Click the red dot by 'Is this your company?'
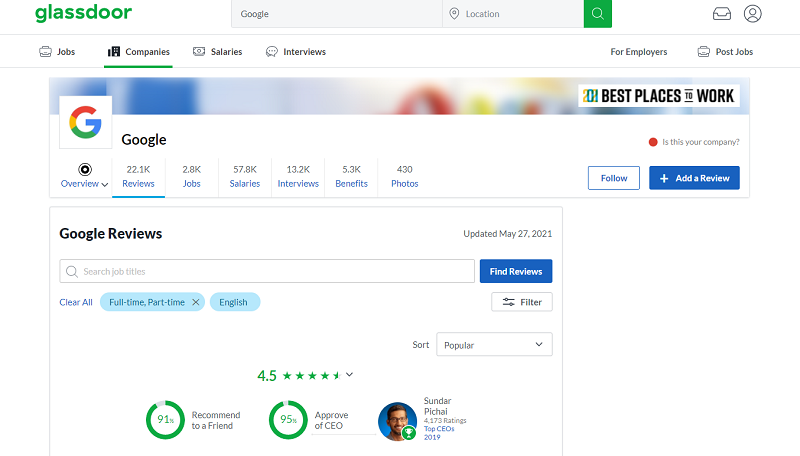The image size is (800, 456). [x=653, y=142]
